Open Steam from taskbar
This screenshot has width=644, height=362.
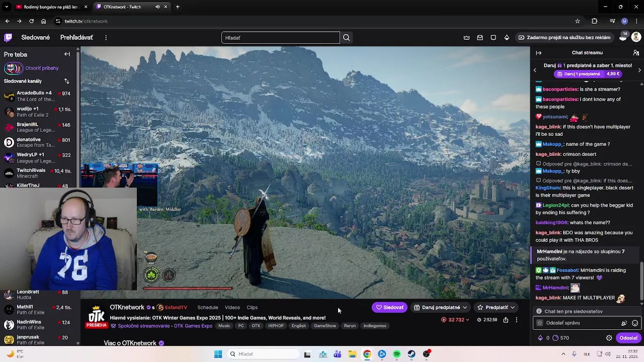[x=412, y=354]
